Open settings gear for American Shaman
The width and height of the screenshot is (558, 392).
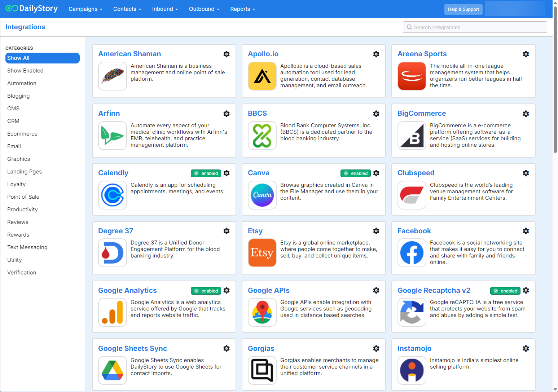[x=227, y=54]
